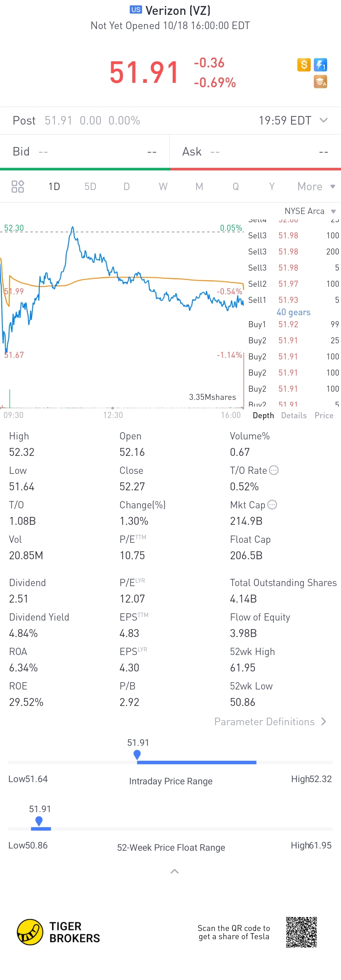Tap the 40 gears depth link

293,312
